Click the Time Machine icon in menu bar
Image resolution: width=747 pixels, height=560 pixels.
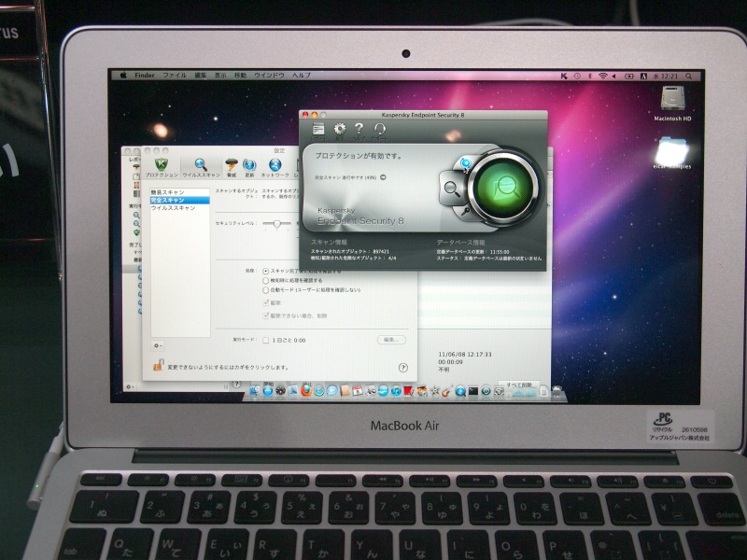pos(577,76)
